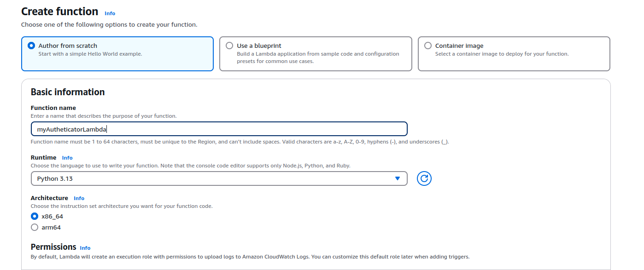Open the Runtime dropdown arrow

click(397, 178)
